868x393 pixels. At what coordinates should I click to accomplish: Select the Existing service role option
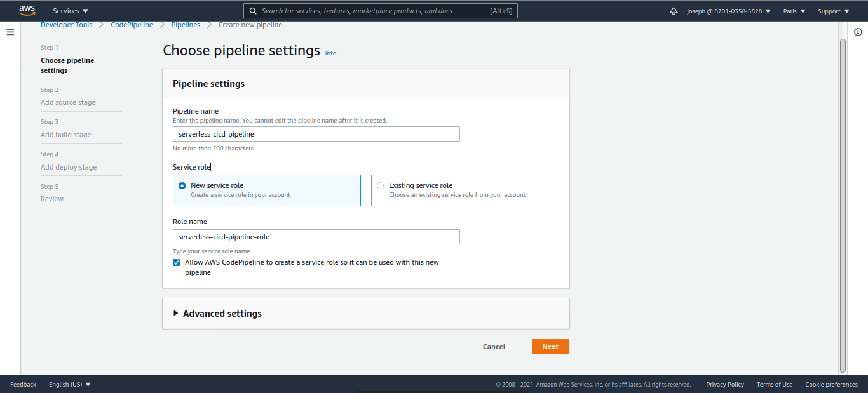point(381,186)
